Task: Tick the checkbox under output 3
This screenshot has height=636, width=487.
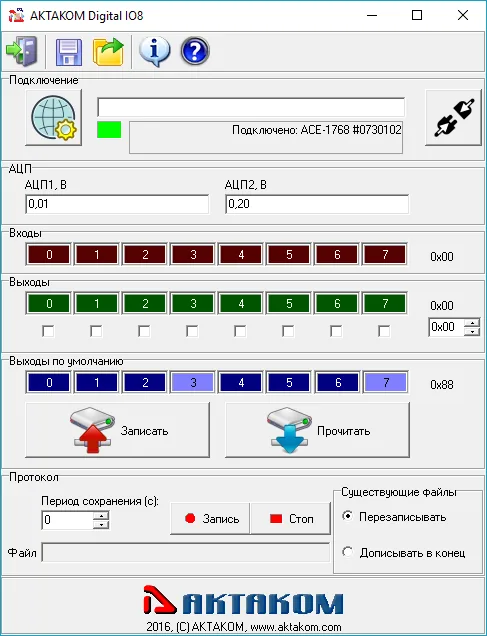Action: (x=192, y=331)
